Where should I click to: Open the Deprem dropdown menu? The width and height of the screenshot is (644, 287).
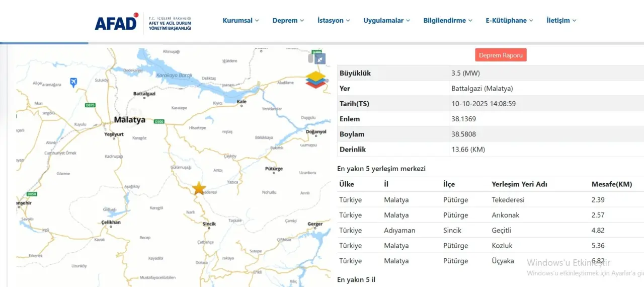[x=288, y=21]
